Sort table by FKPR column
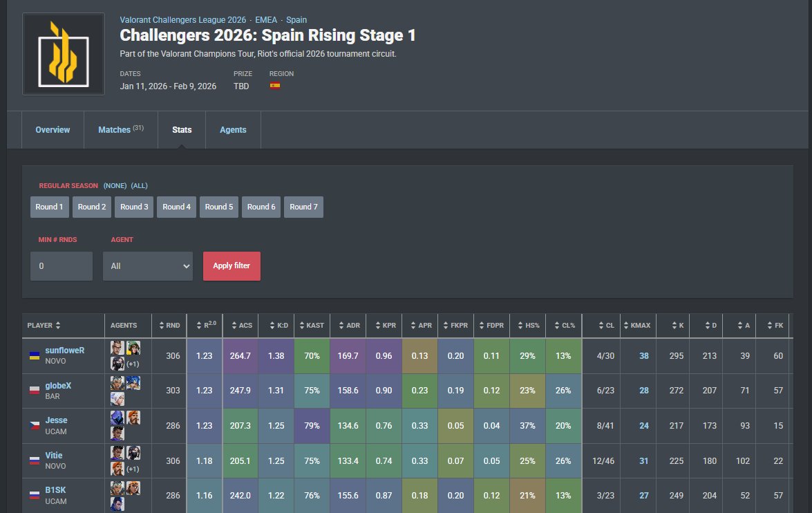 [x=455, y=326]
